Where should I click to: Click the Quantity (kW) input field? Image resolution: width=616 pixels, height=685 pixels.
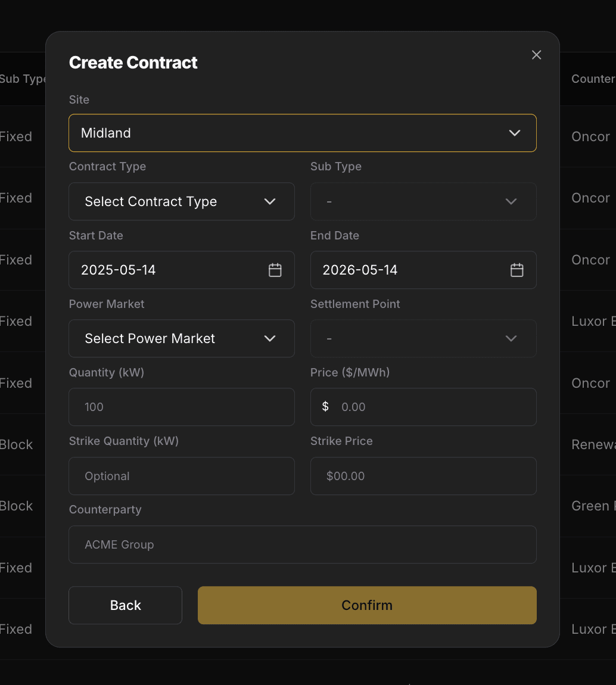point(181,407)
